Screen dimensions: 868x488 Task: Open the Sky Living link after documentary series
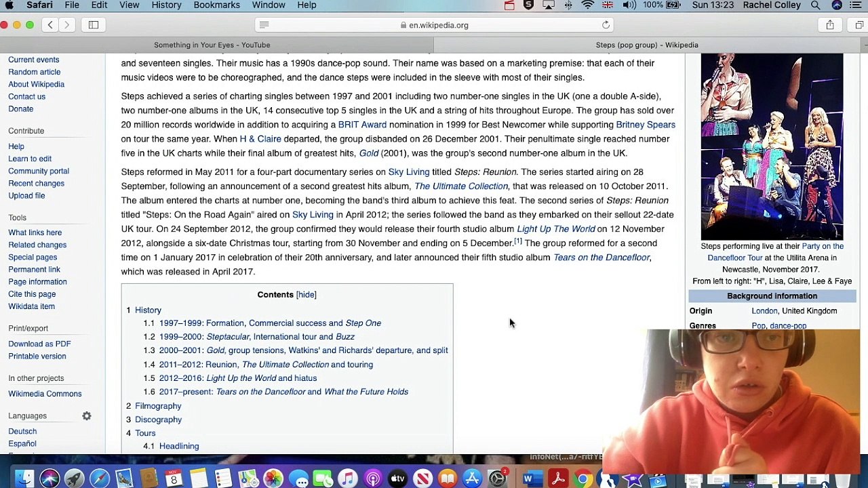click(x=408, y=172)
